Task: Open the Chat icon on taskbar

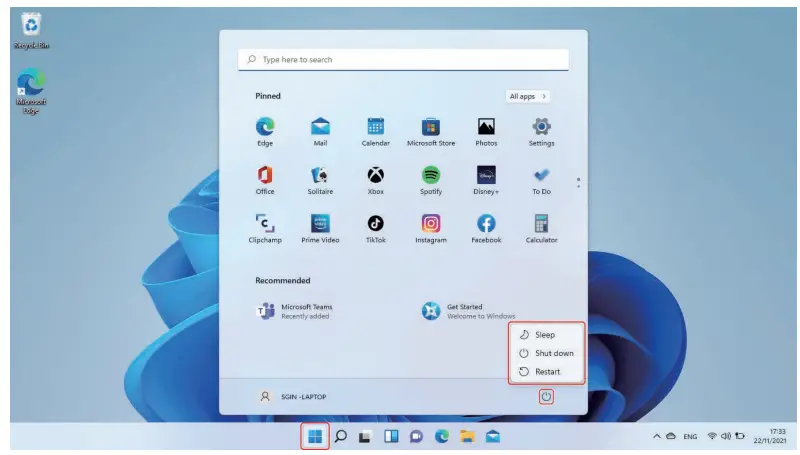Action: (x=416, y=437)
